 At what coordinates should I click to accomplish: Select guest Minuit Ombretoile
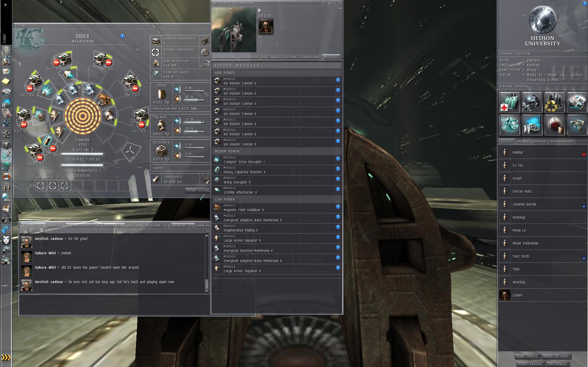pyautogui.click(x=542, y=243)
